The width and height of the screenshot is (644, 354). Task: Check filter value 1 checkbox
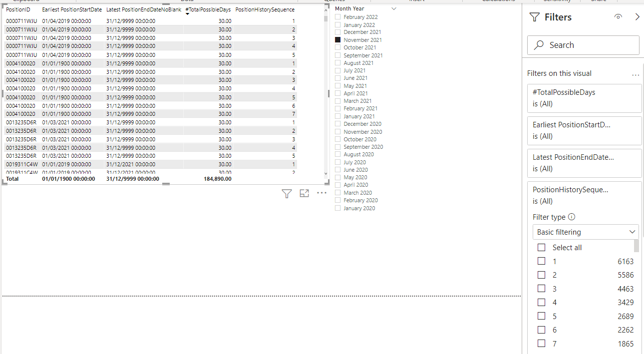click(541, 261)
